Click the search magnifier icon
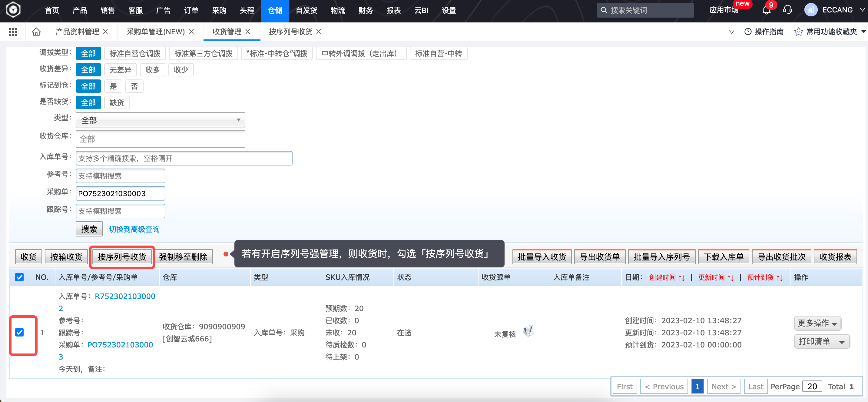 pyautogui.click(x=604, y=10)
